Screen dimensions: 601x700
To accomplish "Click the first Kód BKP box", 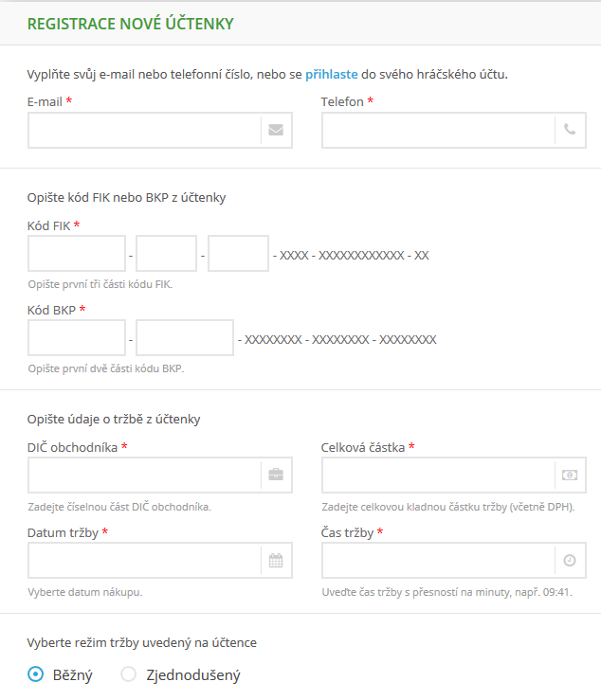I will [77, 337].
